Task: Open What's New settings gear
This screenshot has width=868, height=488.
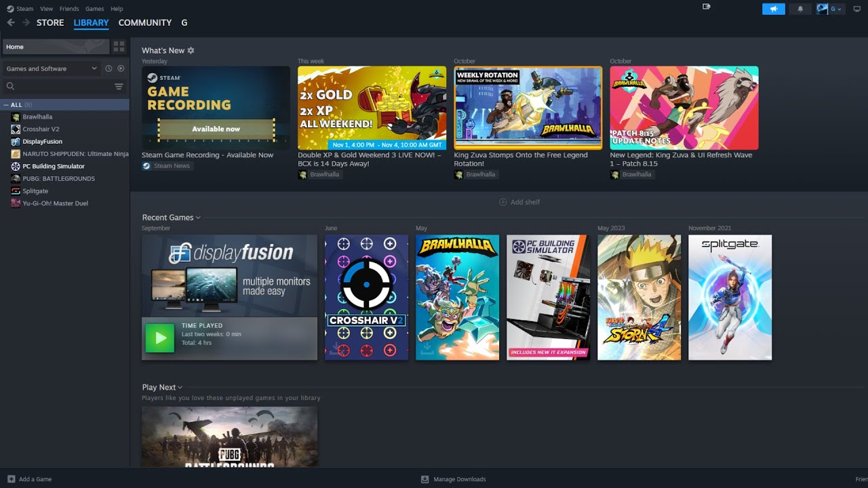Action: coord(191,50)
